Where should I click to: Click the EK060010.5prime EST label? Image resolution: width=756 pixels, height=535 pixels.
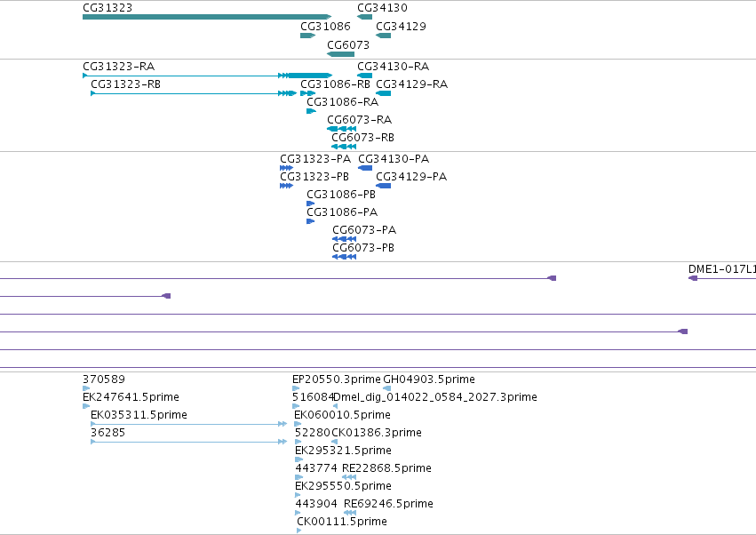[x=342, y=415]
